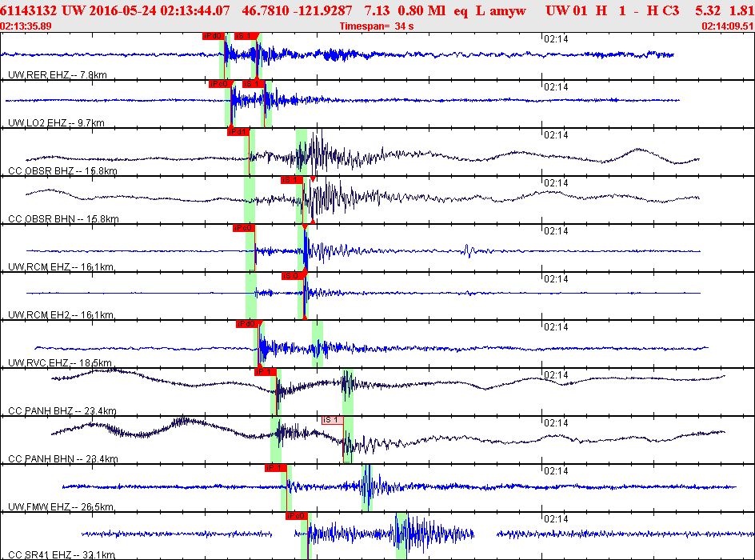Select the iS 1 pick flag on UW.RER.EHZ
Image resolution: width=755 pixels, height=560 pixels.
tap(242, 36)
